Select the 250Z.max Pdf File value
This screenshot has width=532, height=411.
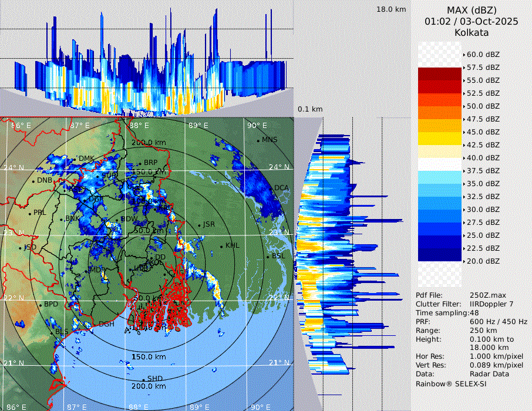point(487,295)
